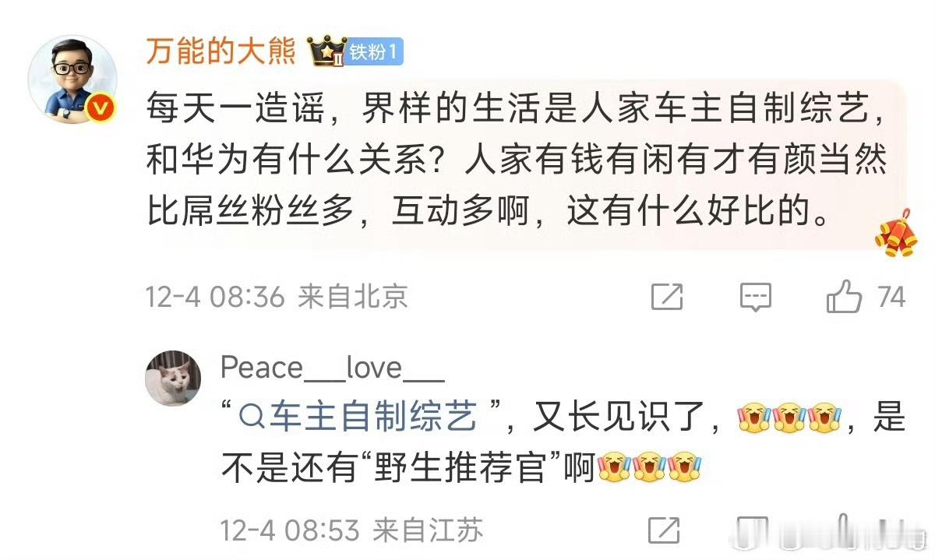Tap the 12-4 08:36 来自北京 timestamp

277,297
